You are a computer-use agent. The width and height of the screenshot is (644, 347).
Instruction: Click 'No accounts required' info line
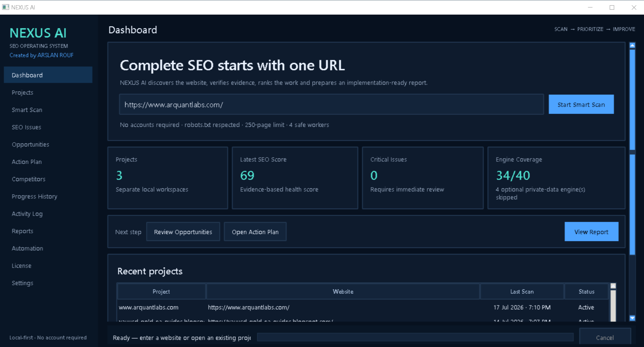point(224,125)
